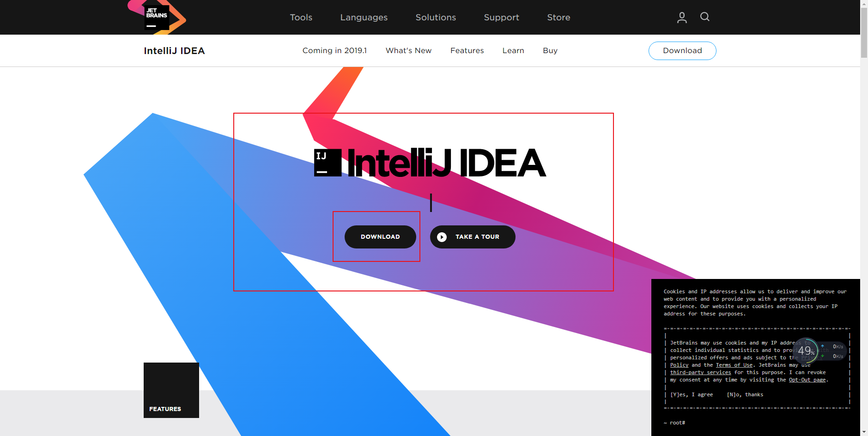Click the page vertical scrollbar thumb
This screenshot has height=436, width=868.
[x=864, y=32]
